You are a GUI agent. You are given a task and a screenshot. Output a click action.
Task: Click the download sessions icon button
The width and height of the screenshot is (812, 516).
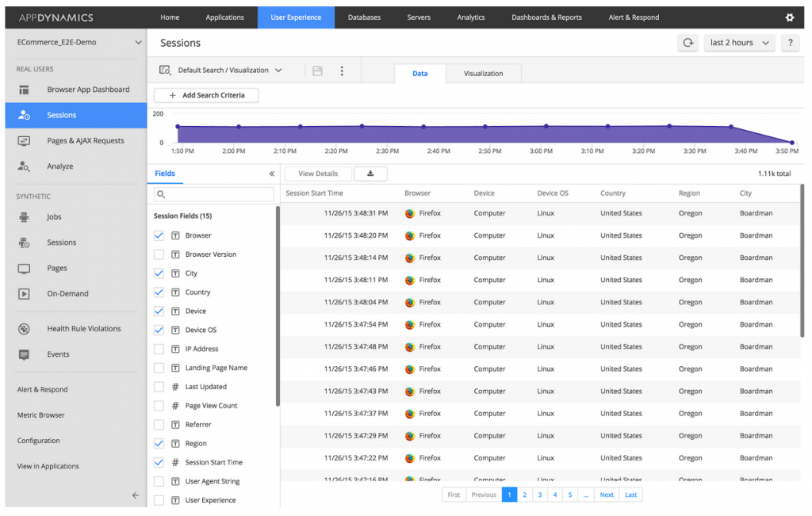click(370, 174)
